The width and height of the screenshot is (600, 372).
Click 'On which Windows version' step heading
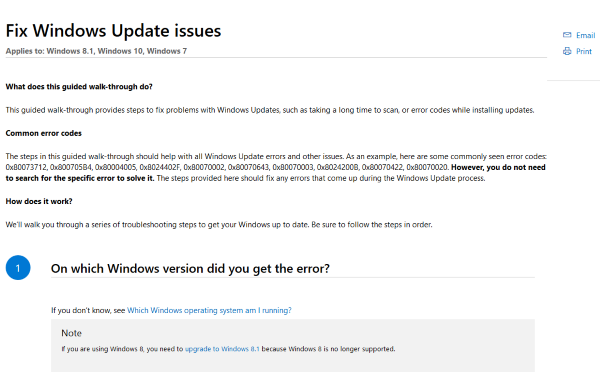tap(190, 269)
